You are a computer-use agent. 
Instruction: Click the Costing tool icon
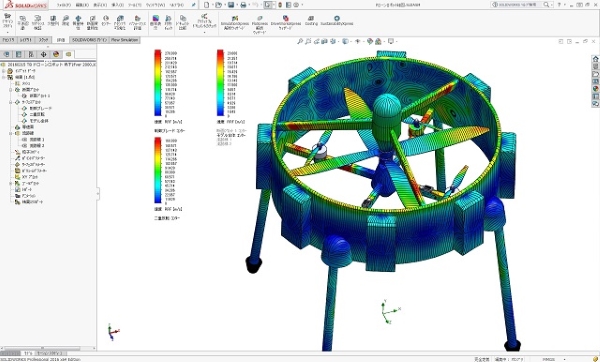click(x=311, y=21)
